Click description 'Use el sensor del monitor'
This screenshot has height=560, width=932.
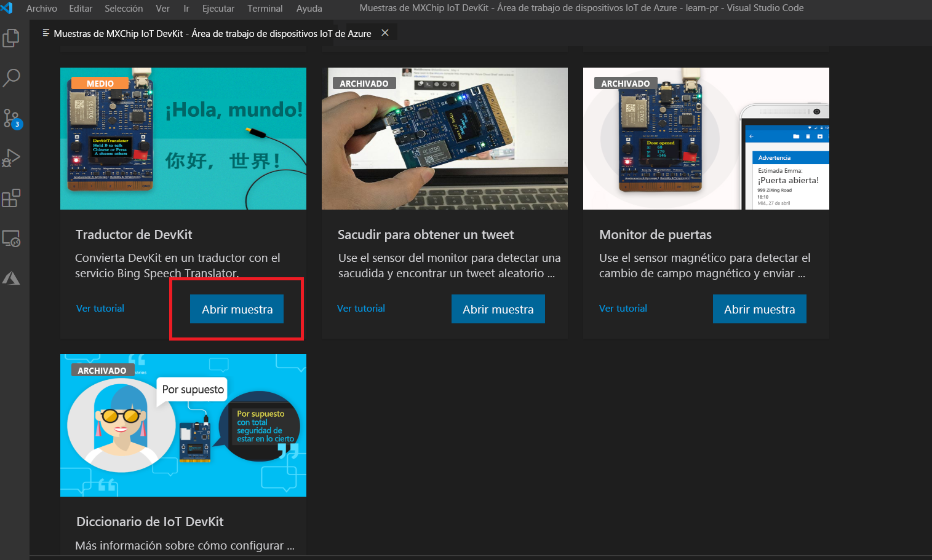(x=449, y=266)
